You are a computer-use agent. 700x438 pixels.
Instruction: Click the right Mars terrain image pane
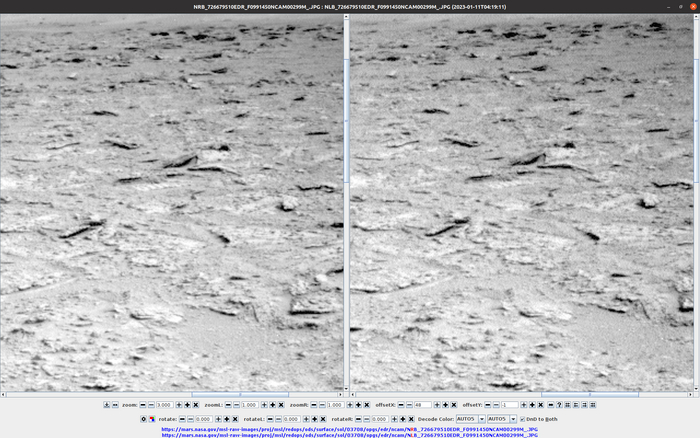[521, 203]
